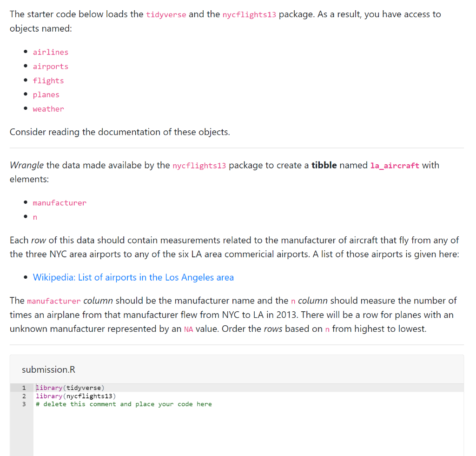Select the la_aircraft inline code text
This screenshot has height=456, width=476.
pos(395,165)
